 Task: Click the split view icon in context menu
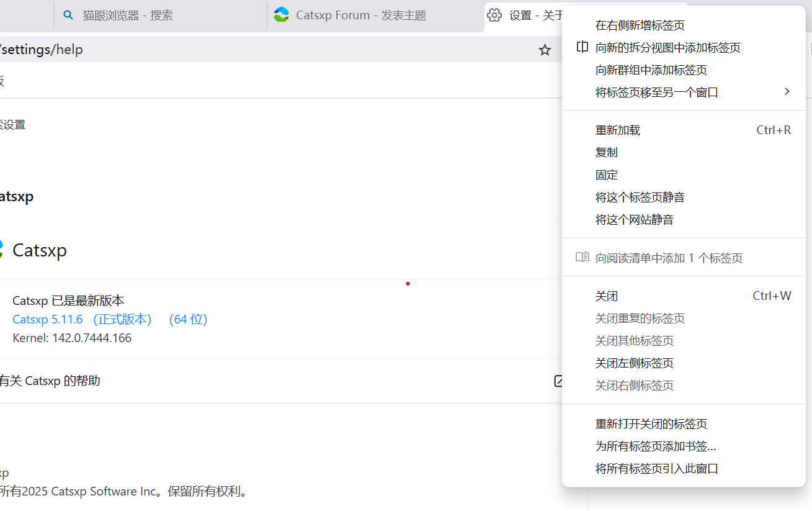point(582,47)
